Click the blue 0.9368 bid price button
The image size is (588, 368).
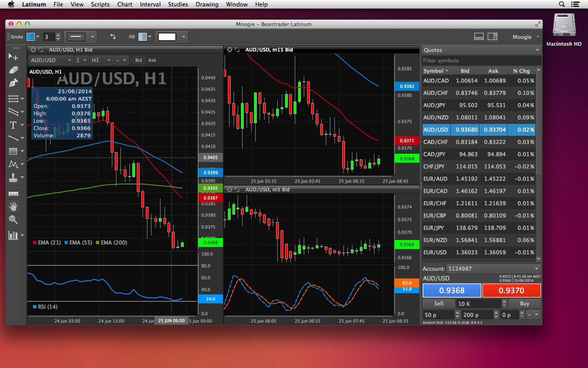[x=452, y=290]
